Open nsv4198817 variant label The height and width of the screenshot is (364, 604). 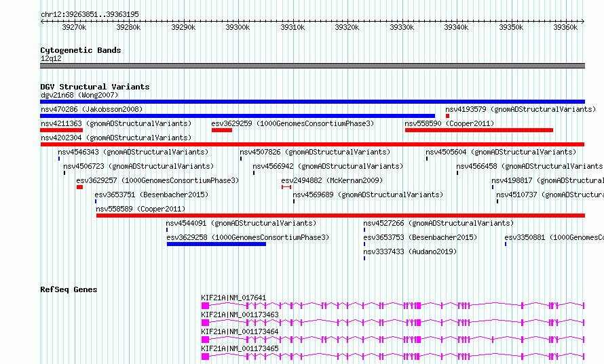[548, 180]
